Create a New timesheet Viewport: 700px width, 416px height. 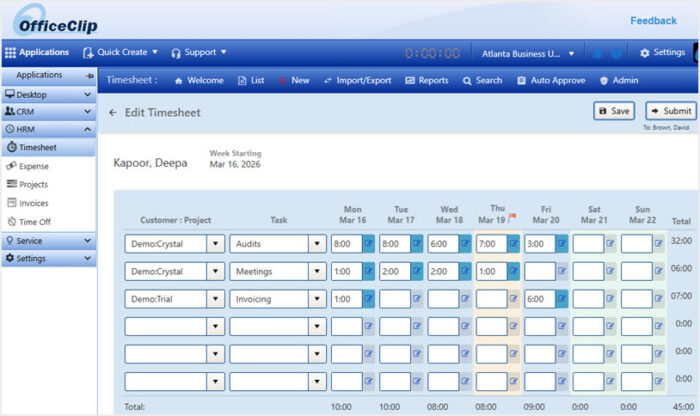(294, 80)
